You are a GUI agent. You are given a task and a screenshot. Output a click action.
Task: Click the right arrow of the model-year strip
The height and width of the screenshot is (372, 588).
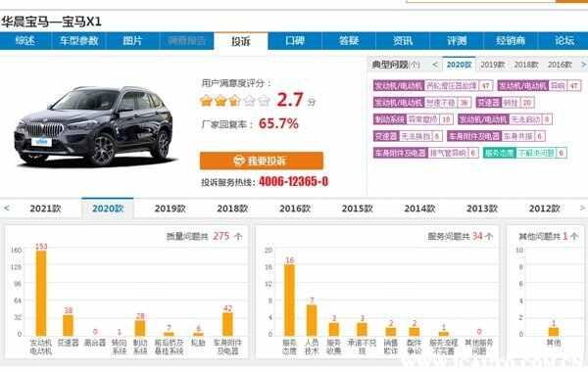tap(582, 208)
